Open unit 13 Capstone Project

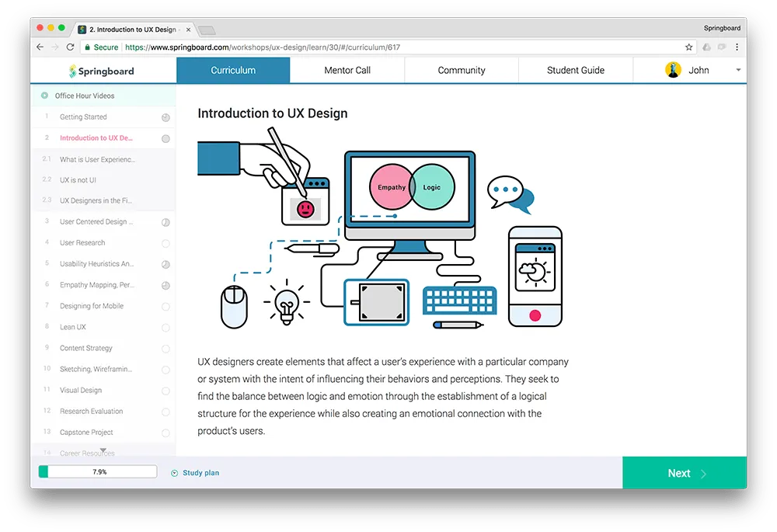pos(103,433)
